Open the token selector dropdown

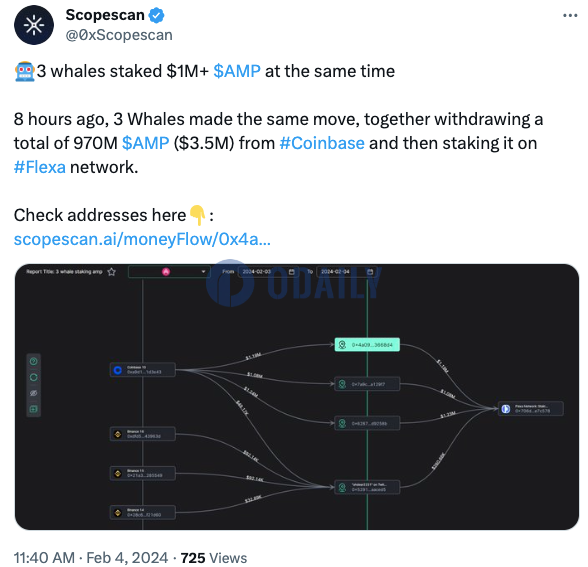[169, 272]
